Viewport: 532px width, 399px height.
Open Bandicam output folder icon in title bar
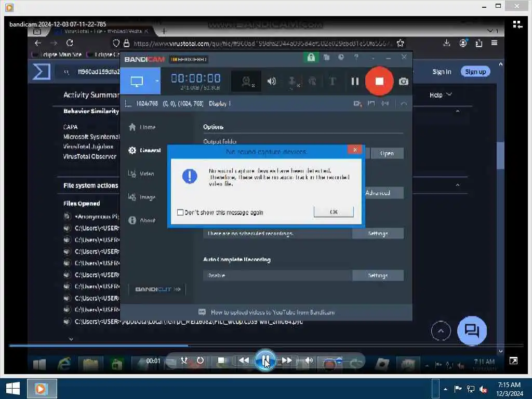click(x=326, y=57)
